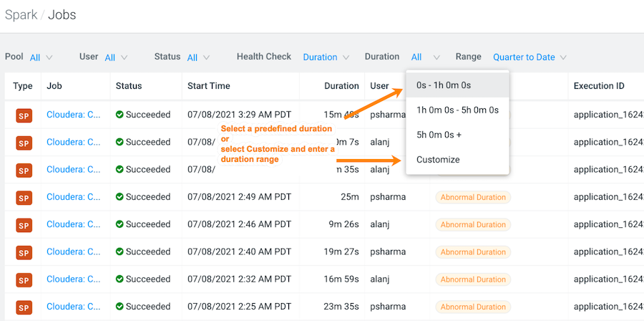
Task: Click SP icon of 2:25 AM job
Action: pos(24,307)
